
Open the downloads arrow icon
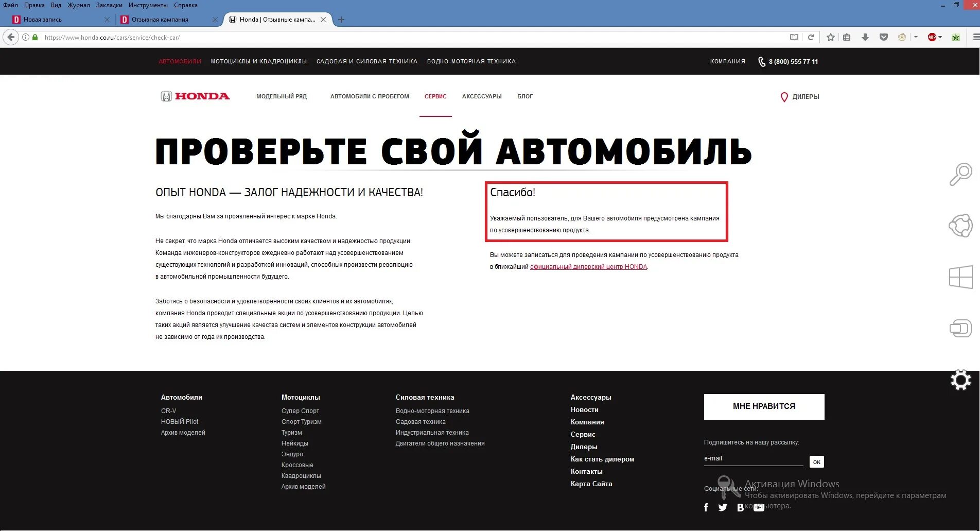(865, 37)
